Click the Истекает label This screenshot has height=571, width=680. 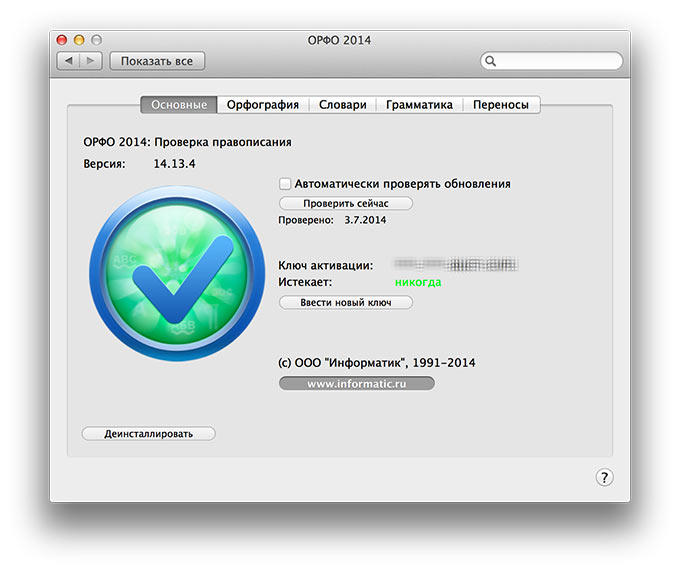tap(305, 282)
